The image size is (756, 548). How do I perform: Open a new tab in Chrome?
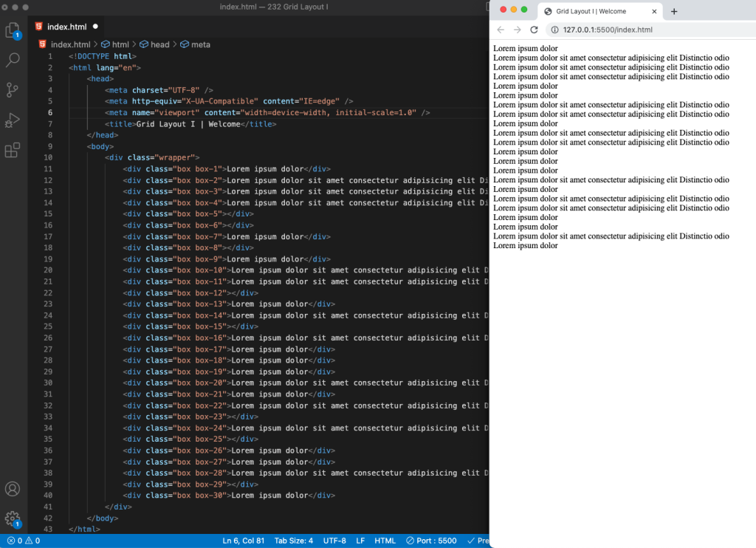point(674,12)
